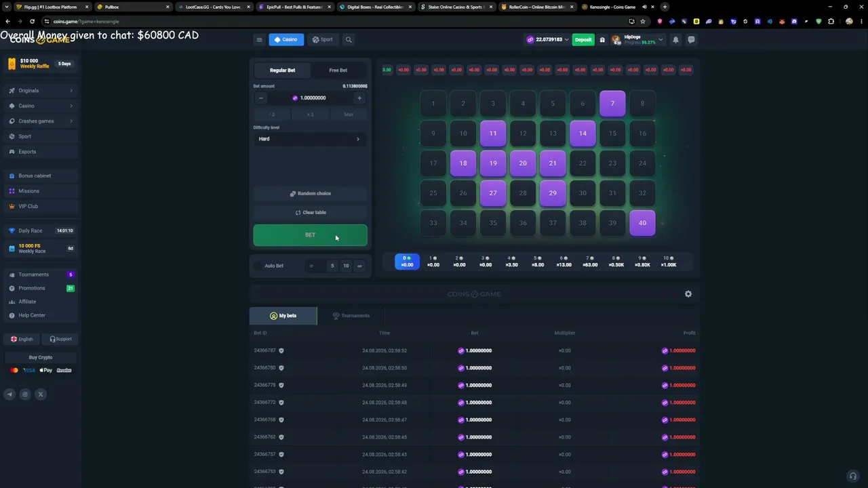
Task: Click the Clear table button
Action: 310,213
